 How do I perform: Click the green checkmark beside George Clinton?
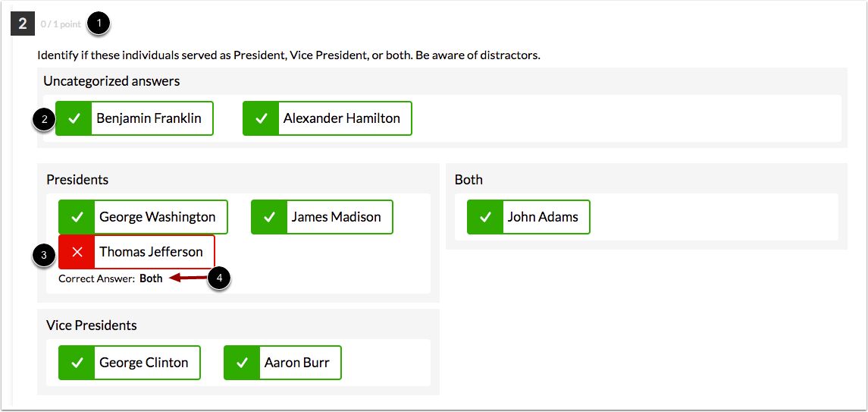77,363
